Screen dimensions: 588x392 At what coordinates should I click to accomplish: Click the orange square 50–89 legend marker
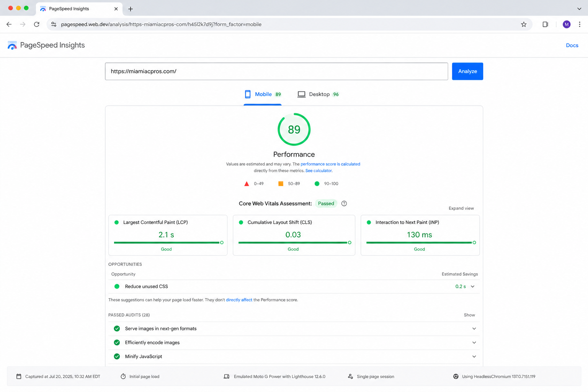281,184
